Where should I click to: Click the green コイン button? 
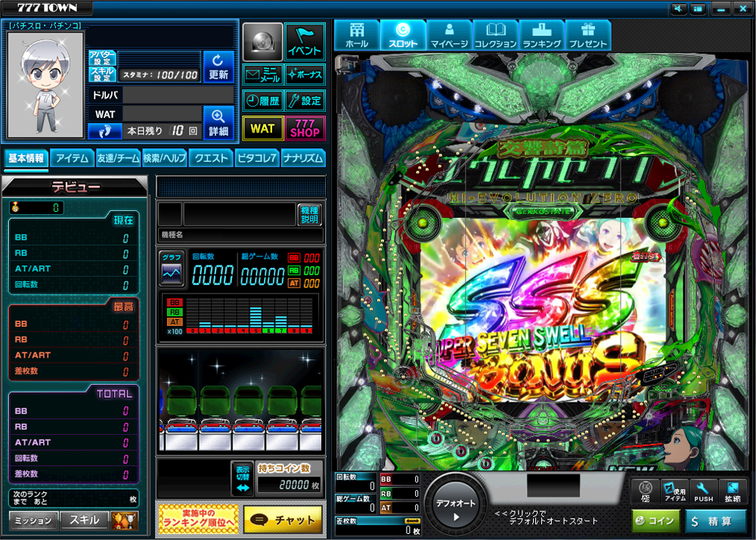pyautogui.click(x=656, y=520)
